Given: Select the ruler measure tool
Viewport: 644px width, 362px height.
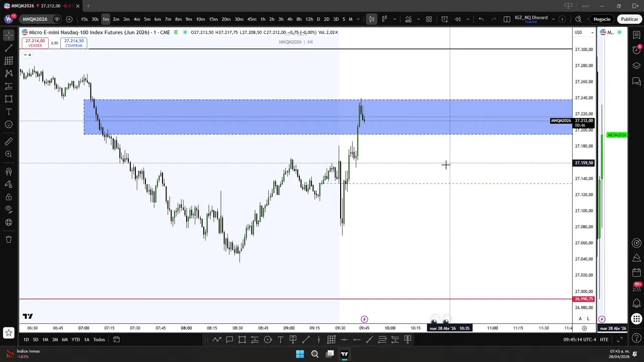Looking at the screenshot, I should pos(9,142).
